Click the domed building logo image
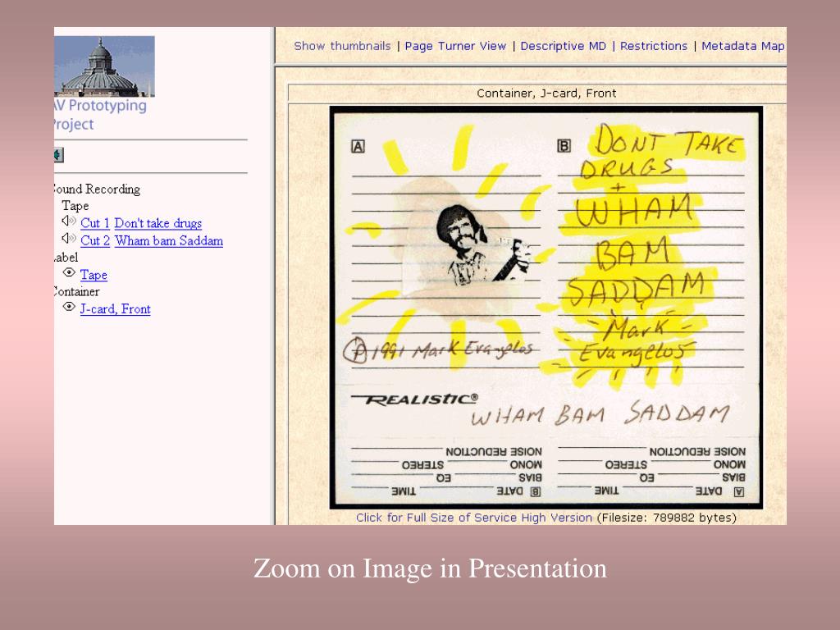 [x=104, y=66]
